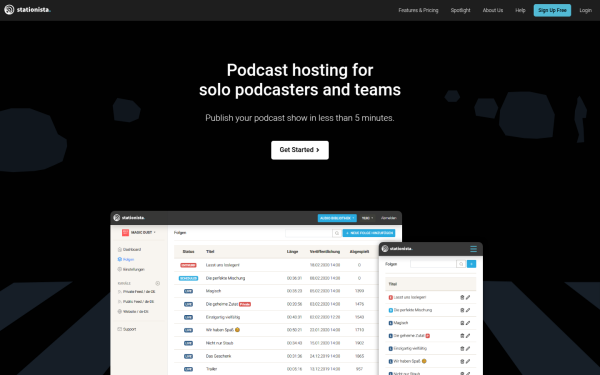Screen dimensions: 600x375
Task: Click the desktop preview episode search field
Action: (308, 233)
